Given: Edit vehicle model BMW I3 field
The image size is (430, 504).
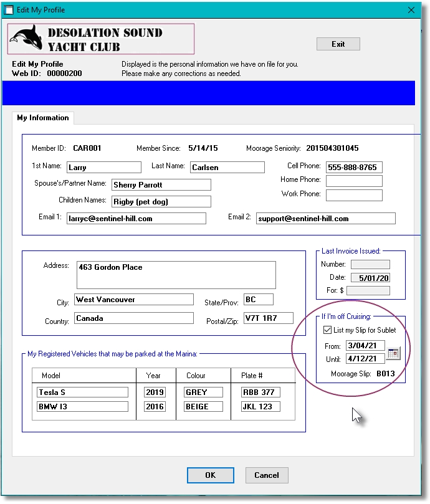Looking at the screenshot, I should click(83, 407).
